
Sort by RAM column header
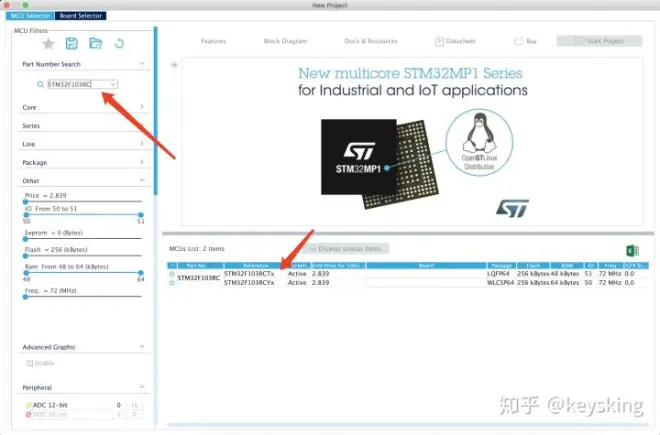(x=567, y=265)
